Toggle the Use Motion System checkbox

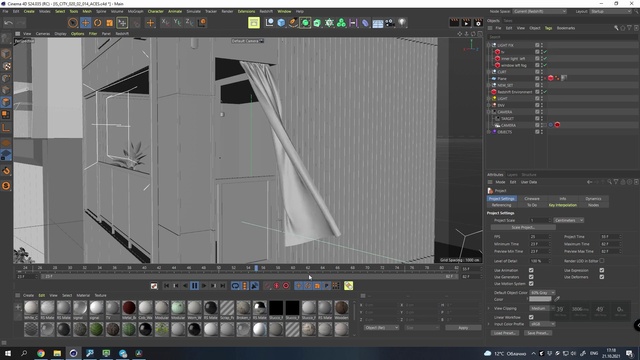(531, 283)
